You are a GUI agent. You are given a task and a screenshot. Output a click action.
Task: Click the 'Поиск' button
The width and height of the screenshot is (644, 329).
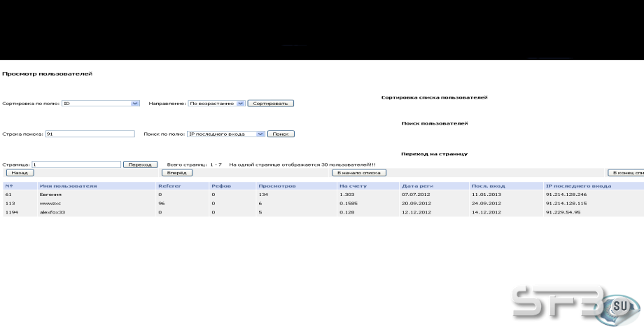point(281,134)
